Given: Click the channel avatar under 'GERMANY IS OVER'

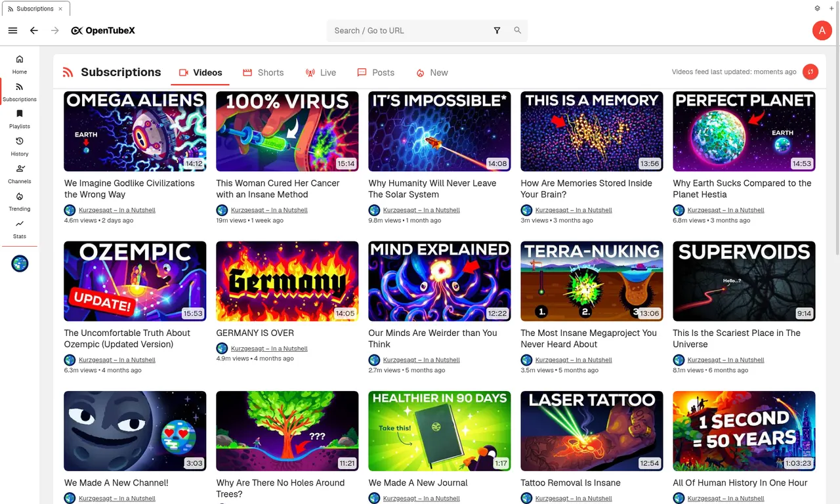Looking at the screenshot, I should click(x=222, y=348).
